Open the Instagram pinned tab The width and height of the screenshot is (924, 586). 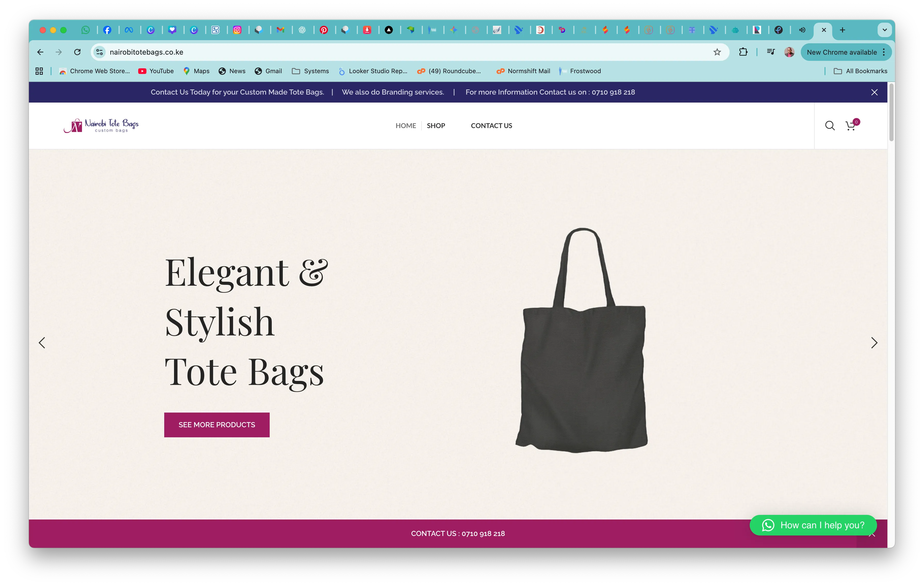(x=238, y=30)
